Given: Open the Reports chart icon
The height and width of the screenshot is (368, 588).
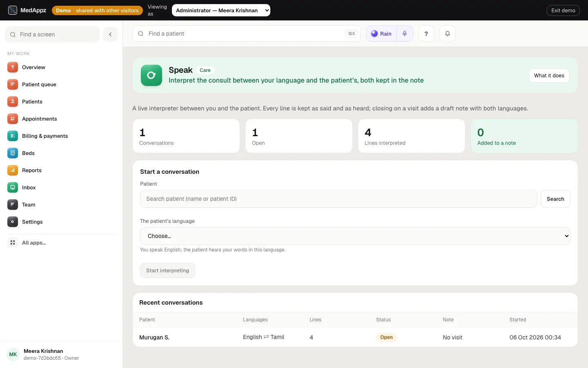Looking at the screenshot, I should coord(13,170).
